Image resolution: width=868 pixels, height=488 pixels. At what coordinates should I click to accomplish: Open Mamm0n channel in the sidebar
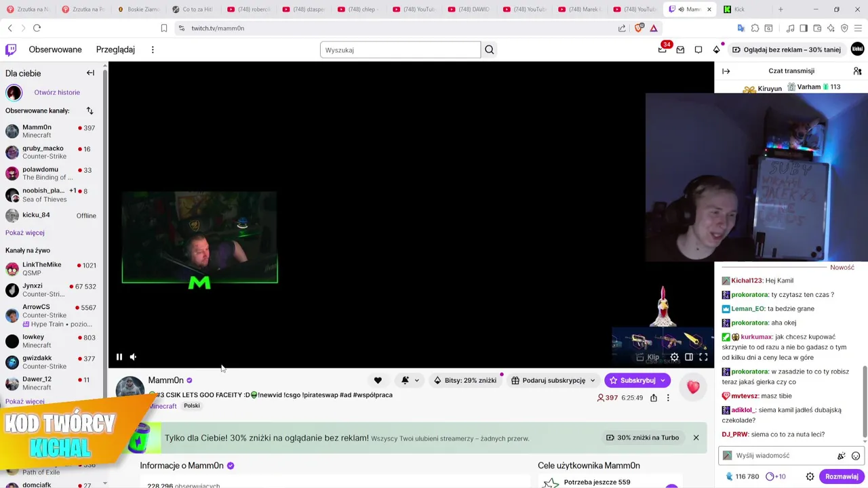click(x=52, y=131)
